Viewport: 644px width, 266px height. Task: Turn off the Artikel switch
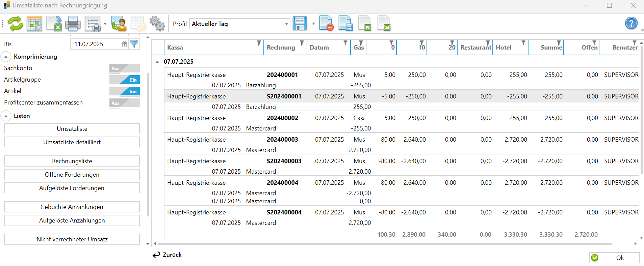pyautogui.click(x=124, y=91)
